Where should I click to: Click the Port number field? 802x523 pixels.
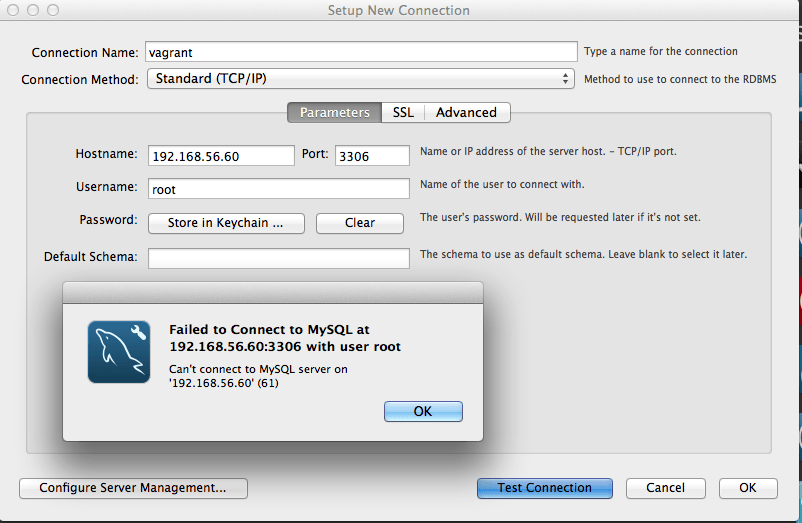click(x=372, y=156)
